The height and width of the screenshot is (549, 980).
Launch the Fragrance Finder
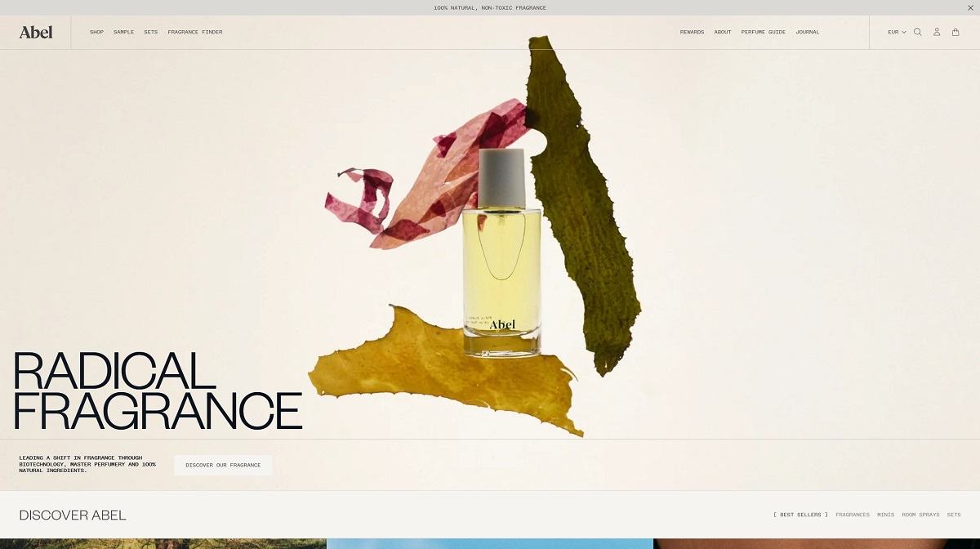pos(195,32)
